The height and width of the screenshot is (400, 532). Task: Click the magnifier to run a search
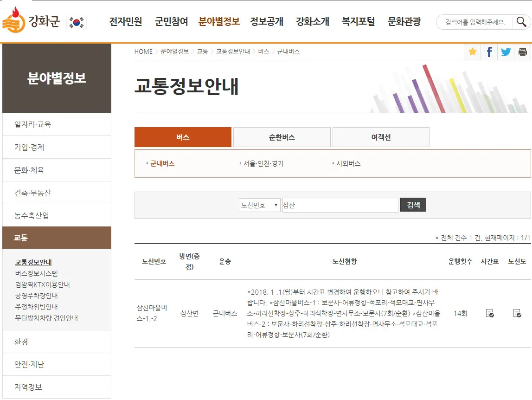click(x=521, y=21)
